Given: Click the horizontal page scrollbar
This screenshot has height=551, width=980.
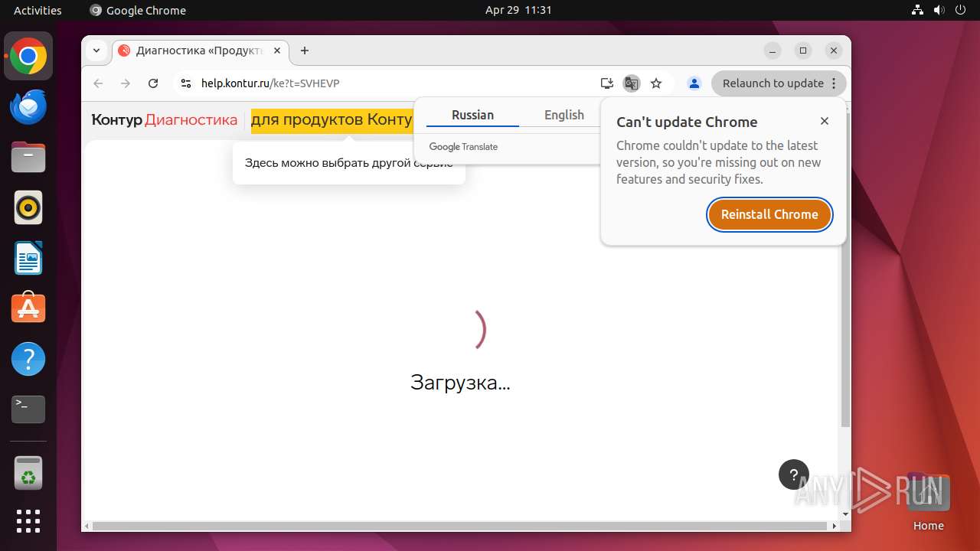Looking at the screenshot, I should [x=459, y=526].
